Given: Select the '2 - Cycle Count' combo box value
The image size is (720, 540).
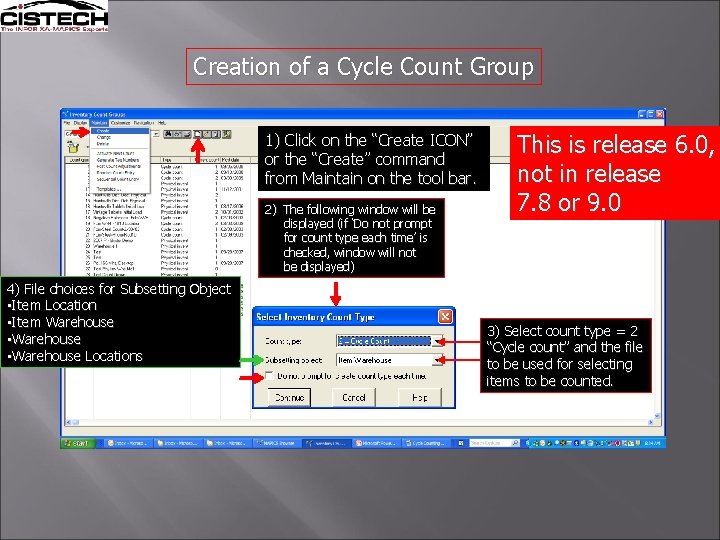Looking at the screenshot, I should [x=384, y=341].
